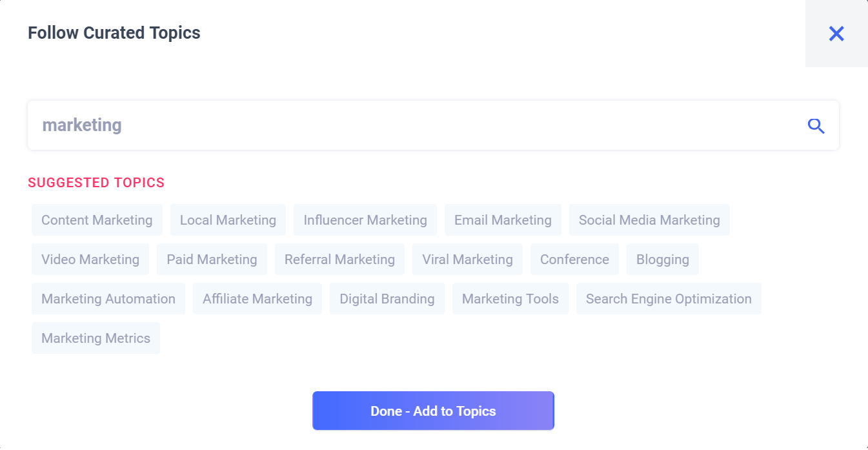Pick the Social Media Marketing topic

[x=649, y=220]
